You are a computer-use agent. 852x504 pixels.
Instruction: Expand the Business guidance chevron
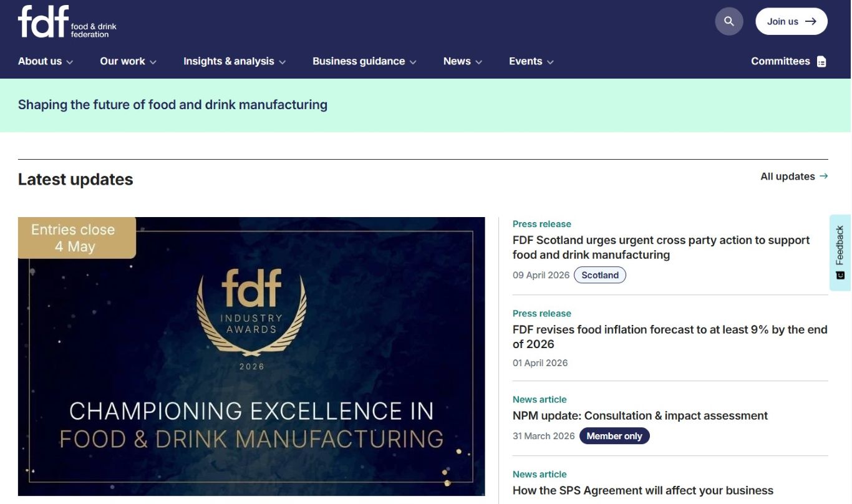(x=413, y=62)
